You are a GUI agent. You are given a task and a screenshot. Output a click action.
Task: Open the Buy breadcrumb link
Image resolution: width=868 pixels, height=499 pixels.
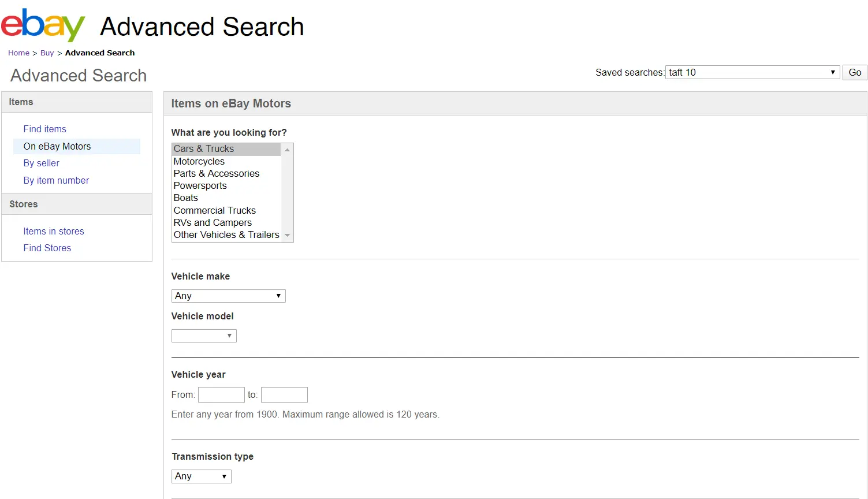(x=47, y=53)
